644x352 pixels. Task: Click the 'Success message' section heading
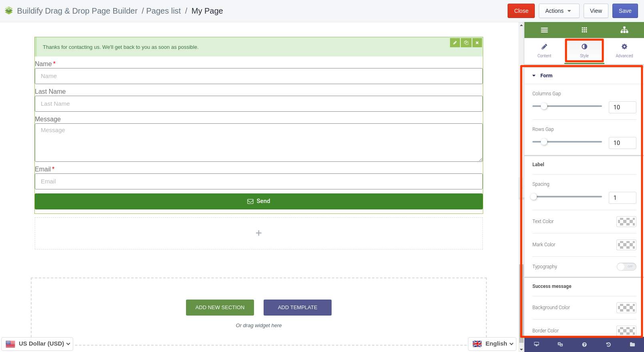tap(552, 286)
